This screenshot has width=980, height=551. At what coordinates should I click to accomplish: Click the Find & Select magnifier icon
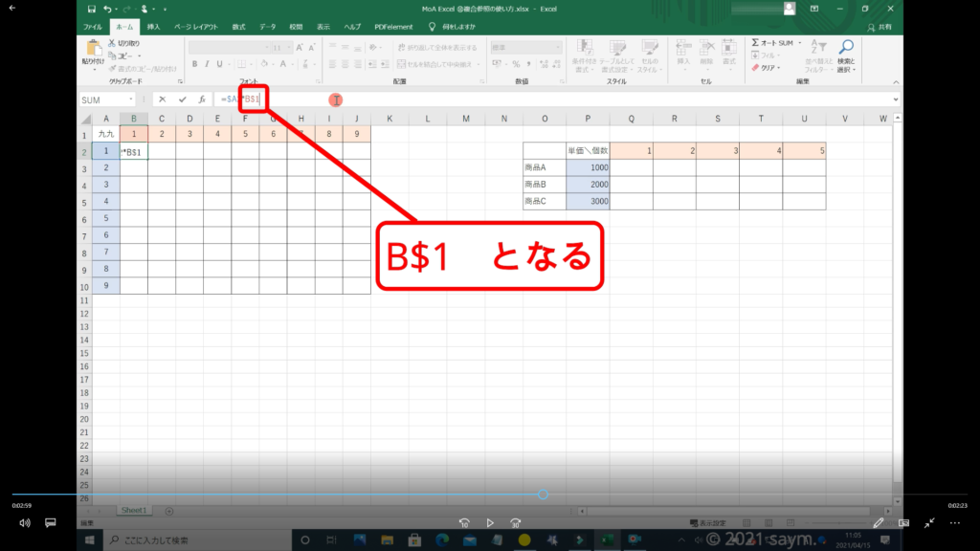[x=846, y=48]
